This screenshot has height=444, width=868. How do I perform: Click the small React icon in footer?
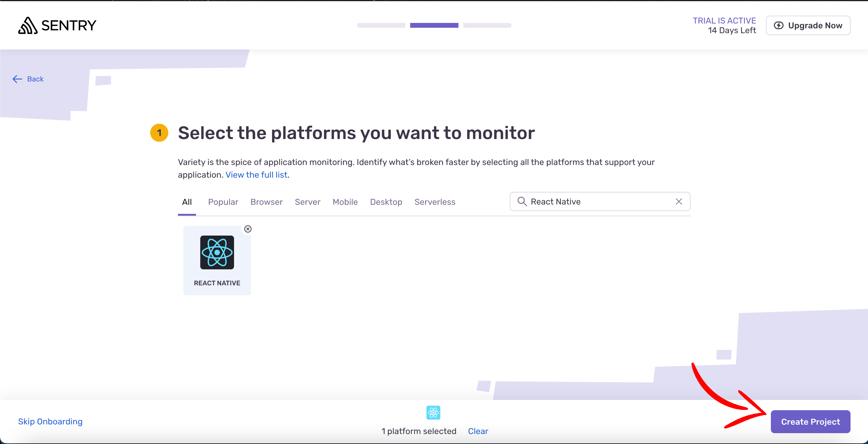tap(433, 412)
